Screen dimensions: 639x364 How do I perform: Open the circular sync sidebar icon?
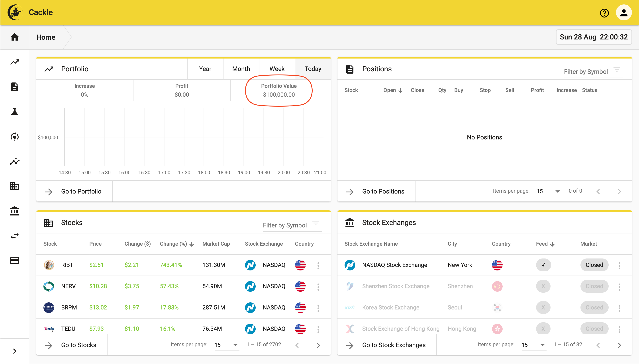(14, 137)
